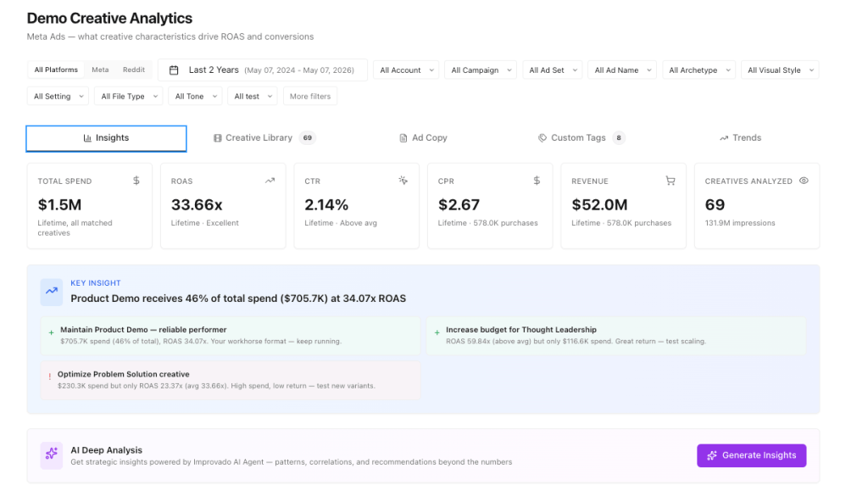This screenshot has width=868, height=502.
Task: Click the KEY INSIGHT label
Action: tap(95, 283)
